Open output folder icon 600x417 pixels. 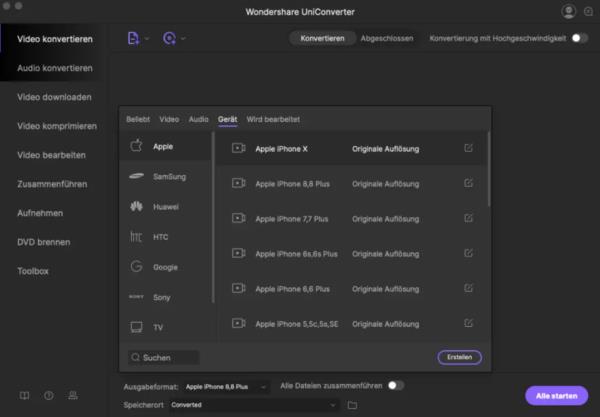point(352,405)
